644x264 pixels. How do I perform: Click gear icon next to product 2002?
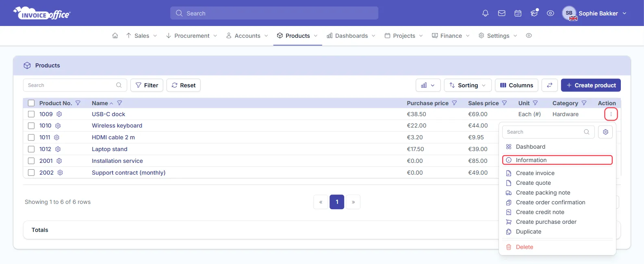[x=60, y=173]
